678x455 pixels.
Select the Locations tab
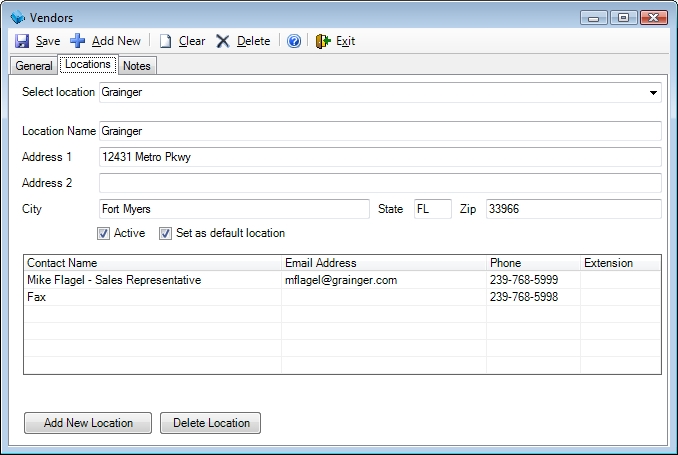click(x=88, y=64)
